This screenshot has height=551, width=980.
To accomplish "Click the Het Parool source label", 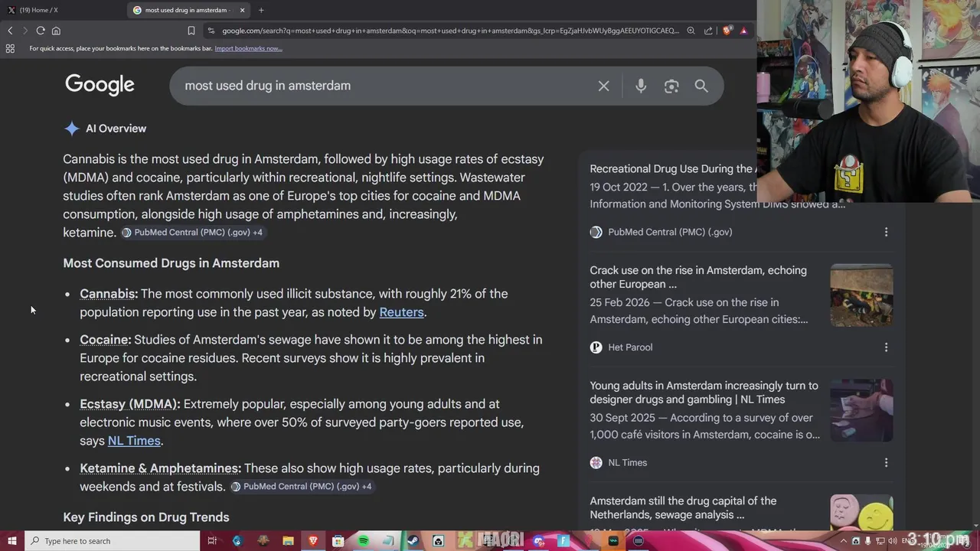I will pyautogui.click(x=630, y=347).
